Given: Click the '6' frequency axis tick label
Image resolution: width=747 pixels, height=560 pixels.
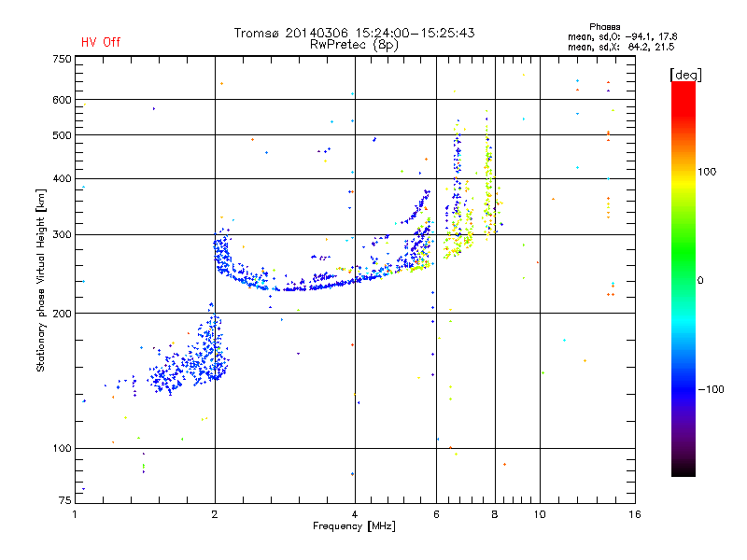Looking at the screenshot, I should click(x=436, y=514).
